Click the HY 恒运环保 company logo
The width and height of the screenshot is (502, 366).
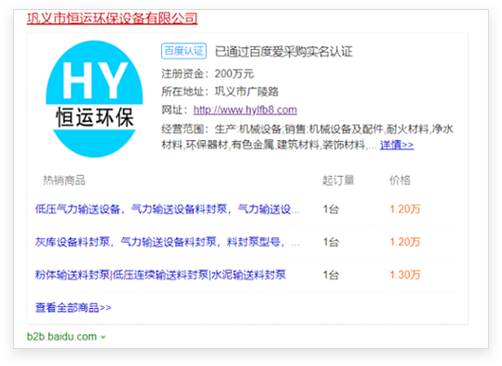pyautogui.click(x=94, y=99)
